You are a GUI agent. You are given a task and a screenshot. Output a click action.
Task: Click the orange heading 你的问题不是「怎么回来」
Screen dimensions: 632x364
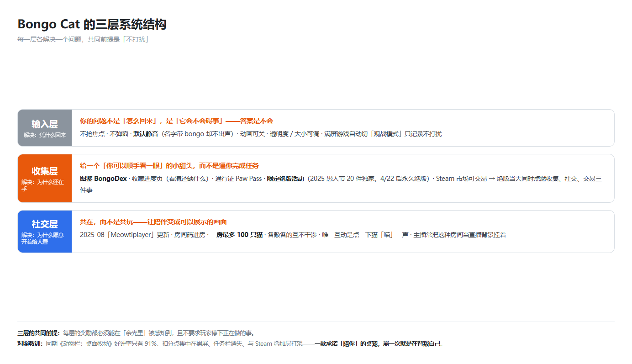[121, 121]
